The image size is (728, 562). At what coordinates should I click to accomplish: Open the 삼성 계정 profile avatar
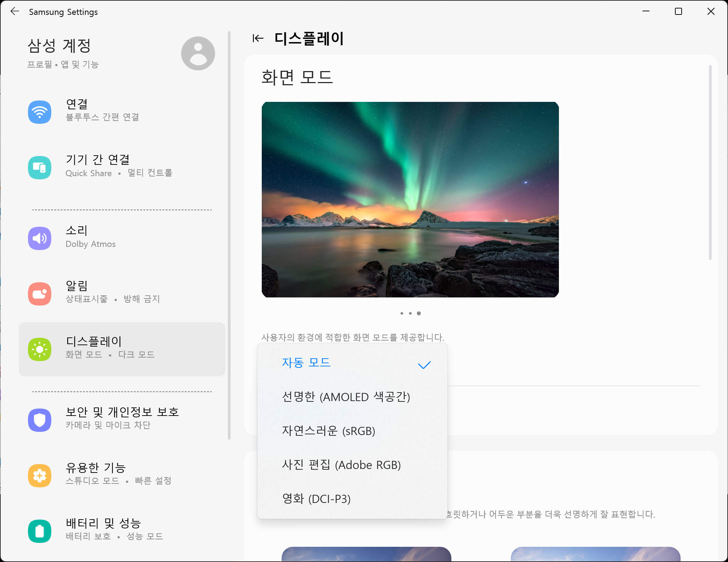click(198, 53)
